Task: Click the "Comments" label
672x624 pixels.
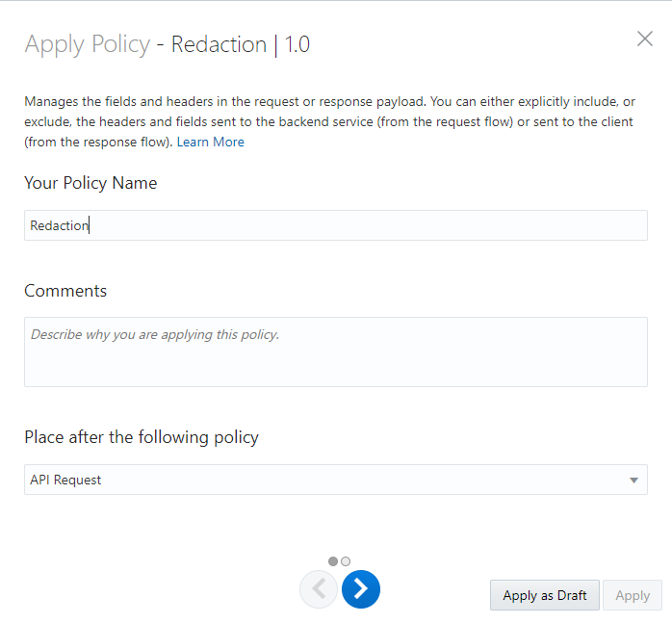Action: click(x=65, y=291)
